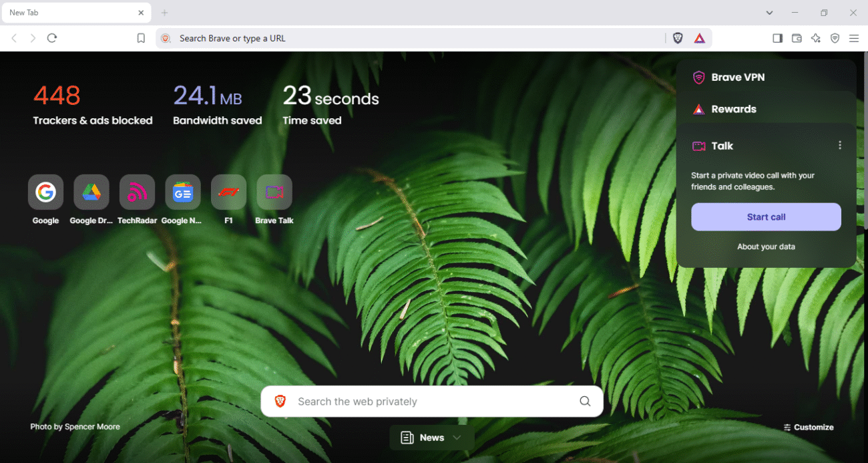Screen dimensions: 868x463
Task: Open the Brave Rewards panel from the toolbar
Action: [699, 38]
